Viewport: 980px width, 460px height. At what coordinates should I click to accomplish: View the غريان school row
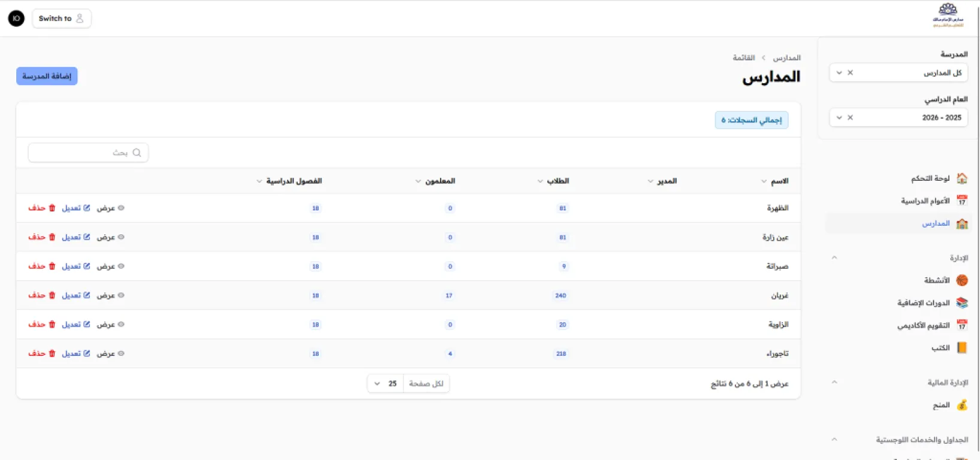coord(110,295)
